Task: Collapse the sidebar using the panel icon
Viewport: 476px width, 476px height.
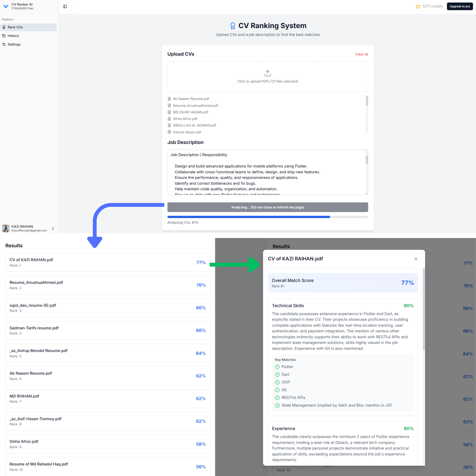Action: coord(65,6)
